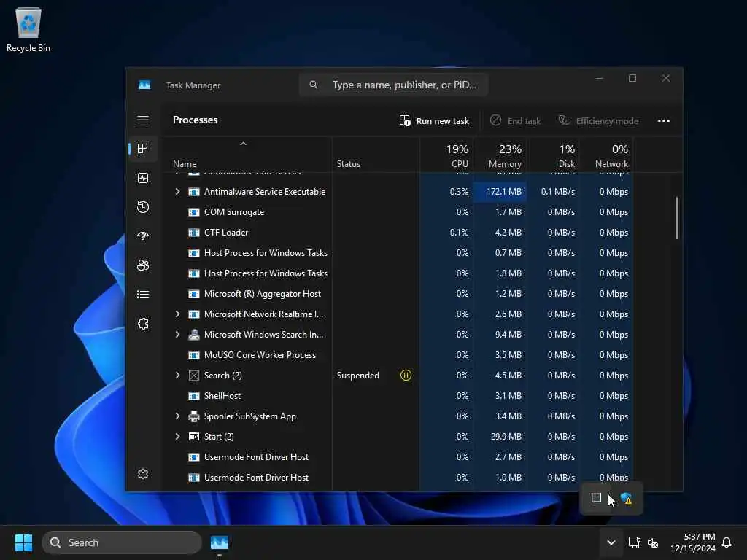
Task: Open the Performance page icon in sidebar
Action: 143,178
